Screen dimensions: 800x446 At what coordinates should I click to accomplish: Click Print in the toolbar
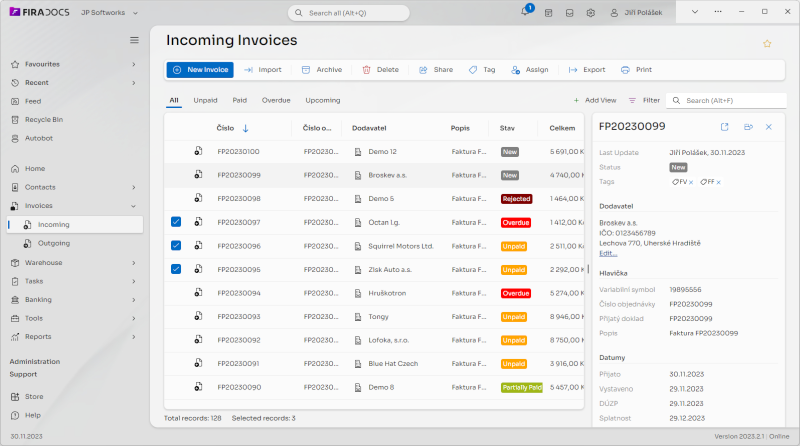pos(637,70)
